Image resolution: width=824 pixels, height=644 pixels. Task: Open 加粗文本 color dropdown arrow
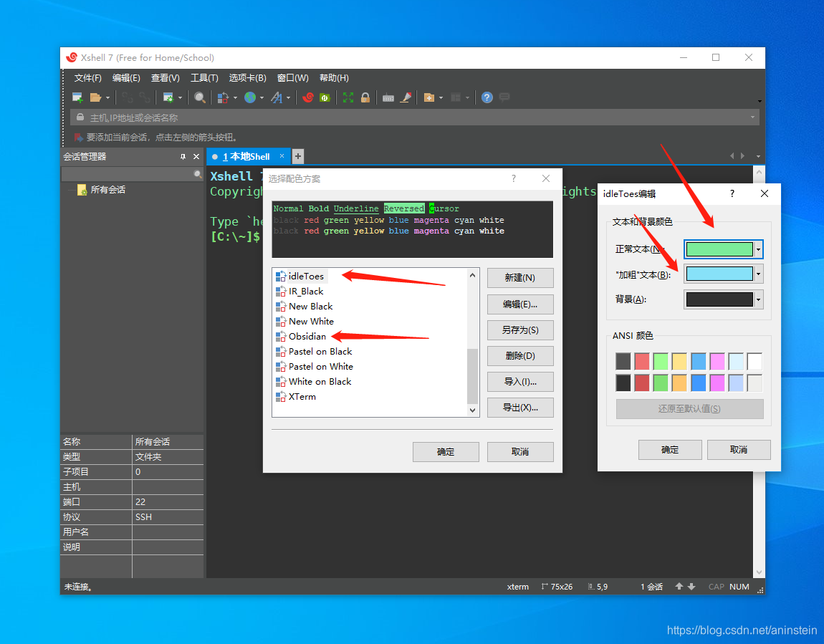758,274
